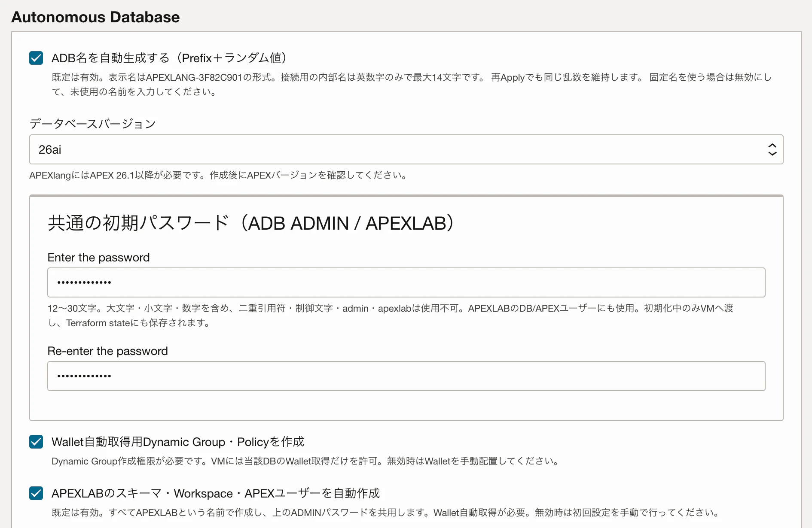Viewport: 812px width, 528px height.
Task: Uncheck the ADB名を自動生成する checkbox
Action: click(x=36, y=58)
